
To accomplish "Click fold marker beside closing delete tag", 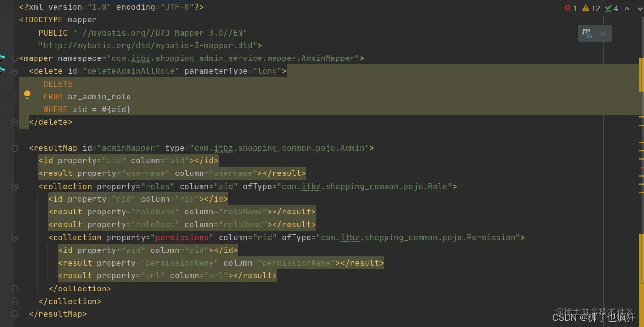I will pos(15,122).
